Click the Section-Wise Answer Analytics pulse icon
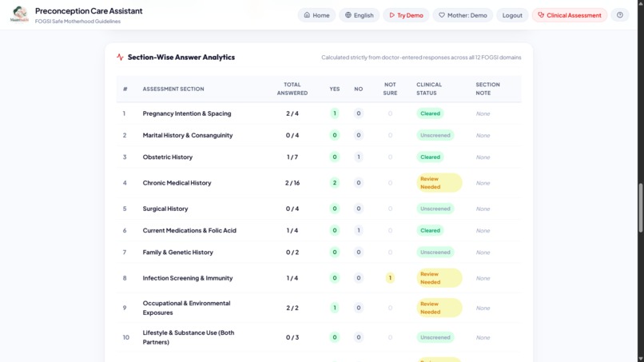The width and height of the screenshot is (644, 362). [120, 57]
